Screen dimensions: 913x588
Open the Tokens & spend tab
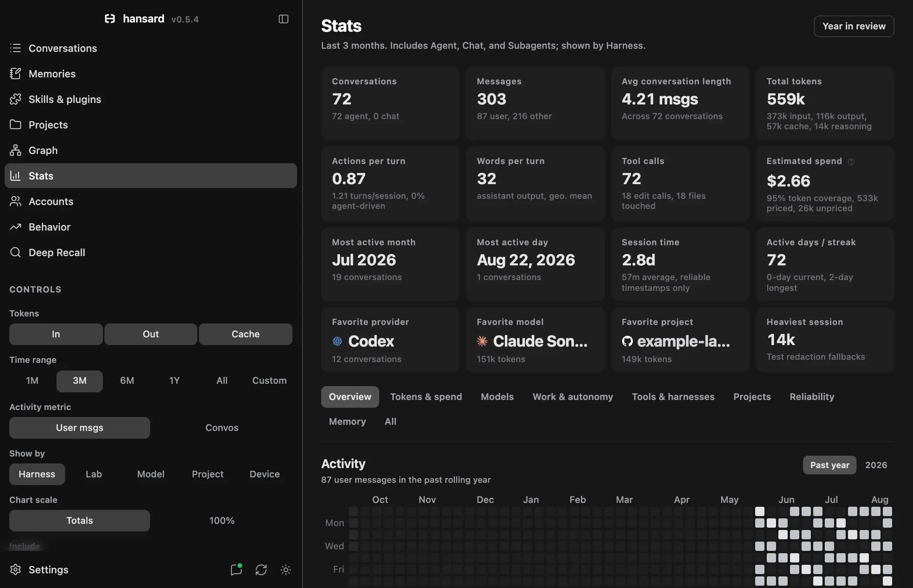point(426,397)
